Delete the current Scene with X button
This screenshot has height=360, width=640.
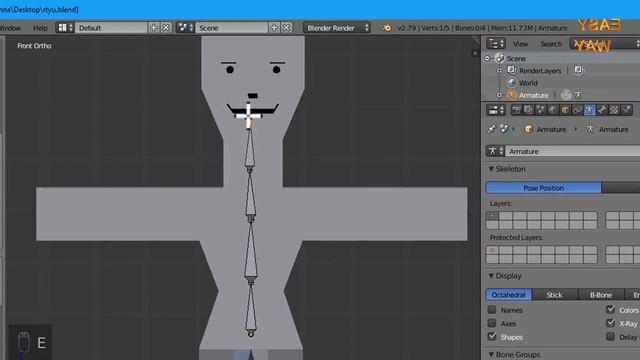[x=287, y=28]
